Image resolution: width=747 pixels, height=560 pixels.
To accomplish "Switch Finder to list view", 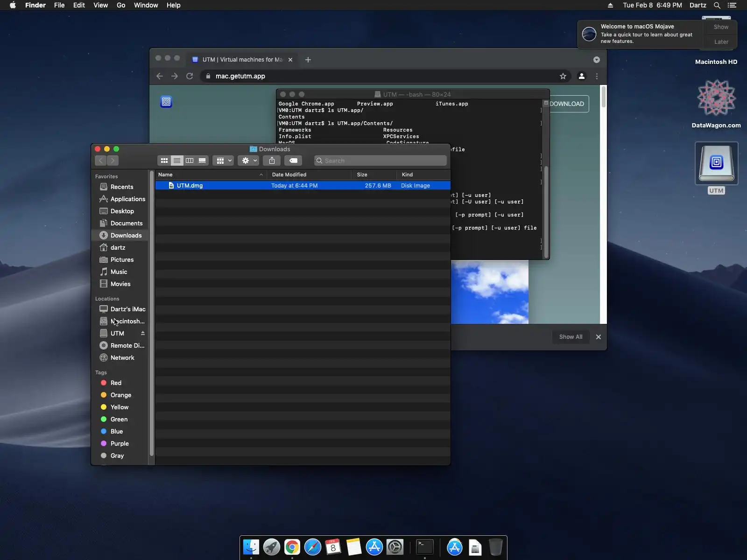I will 177,161.
